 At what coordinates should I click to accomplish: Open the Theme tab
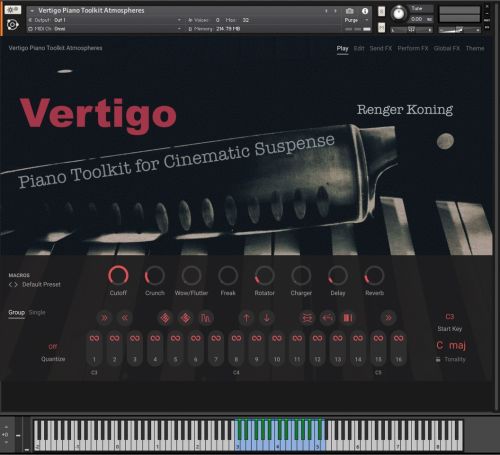(x=475, y=49)
